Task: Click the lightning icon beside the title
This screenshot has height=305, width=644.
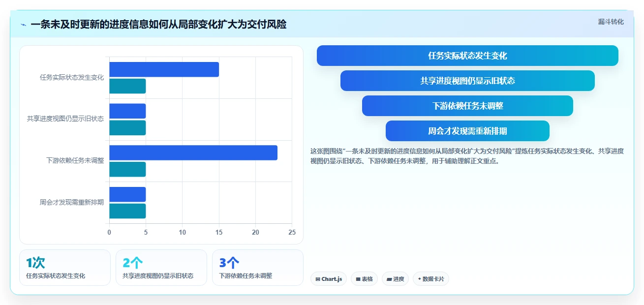Action: point(23,25)
